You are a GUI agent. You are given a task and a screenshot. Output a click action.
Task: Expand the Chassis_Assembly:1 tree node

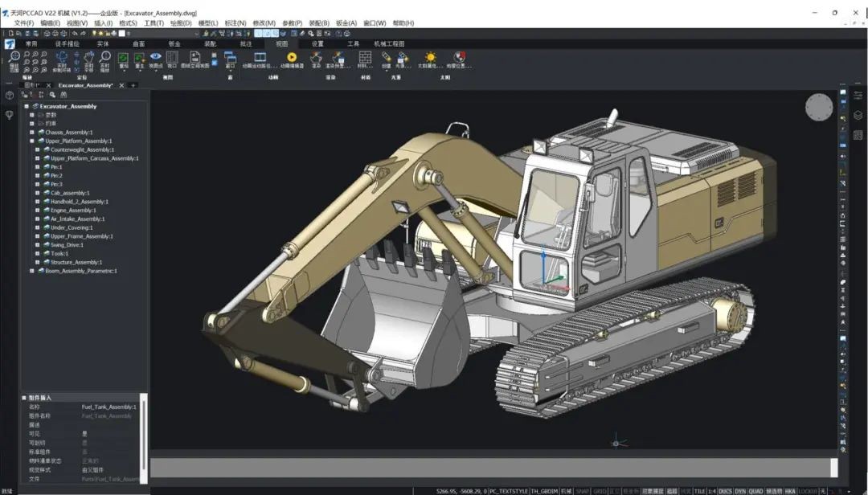31,132
